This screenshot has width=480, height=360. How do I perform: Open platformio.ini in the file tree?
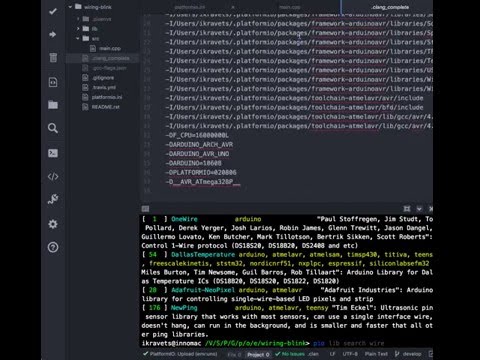click(x=107, y=97)
